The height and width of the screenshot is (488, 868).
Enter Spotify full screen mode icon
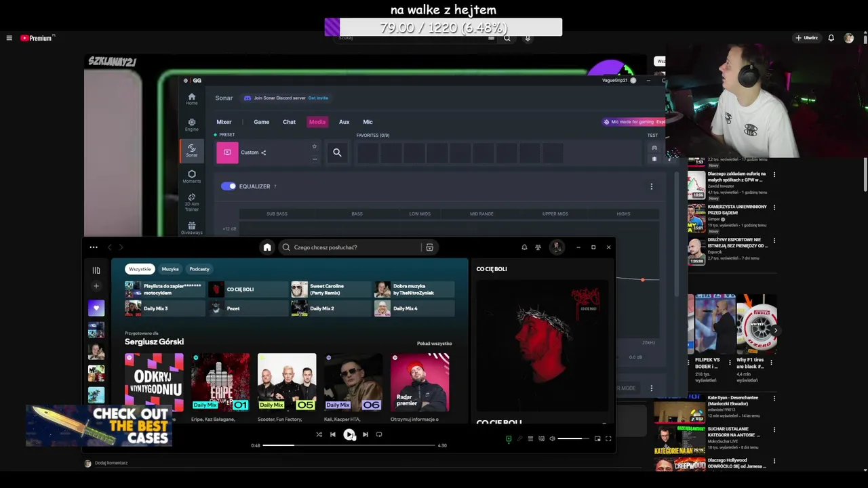point(608,439)
